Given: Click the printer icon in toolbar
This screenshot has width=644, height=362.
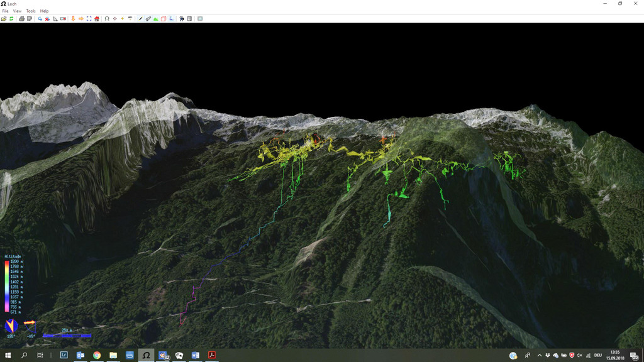Looking at the screenshot, I should [21, 19].
